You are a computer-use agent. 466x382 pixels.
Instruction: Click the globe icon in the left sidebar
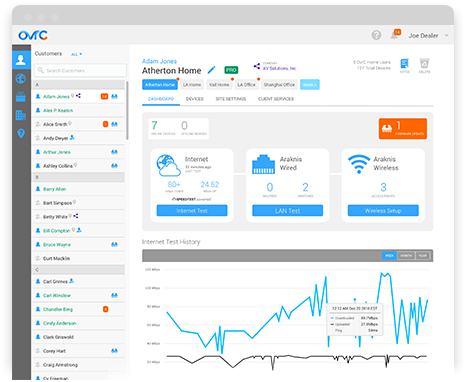[x=21, y=79]
